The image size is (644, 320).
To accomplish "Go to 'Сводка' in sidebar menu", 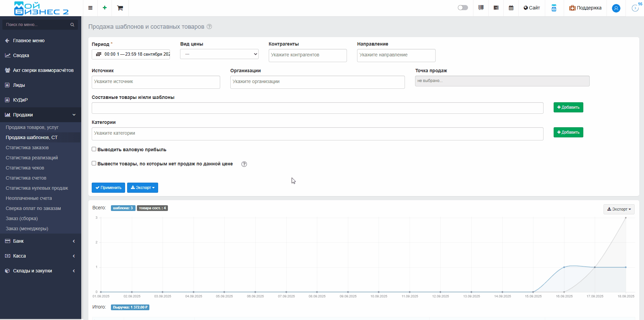I will click(x=21, y=55).
